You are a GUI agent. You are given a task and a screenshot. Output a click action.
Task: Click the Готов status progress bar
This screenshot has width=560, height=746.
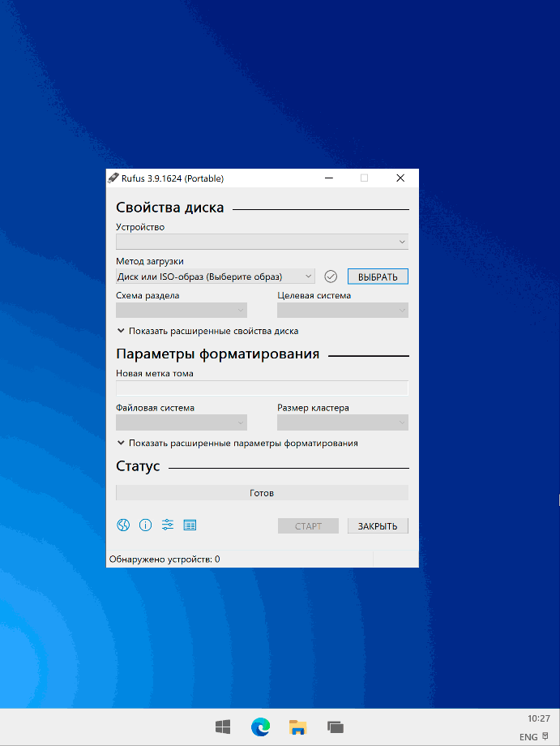tap(262, 493)
